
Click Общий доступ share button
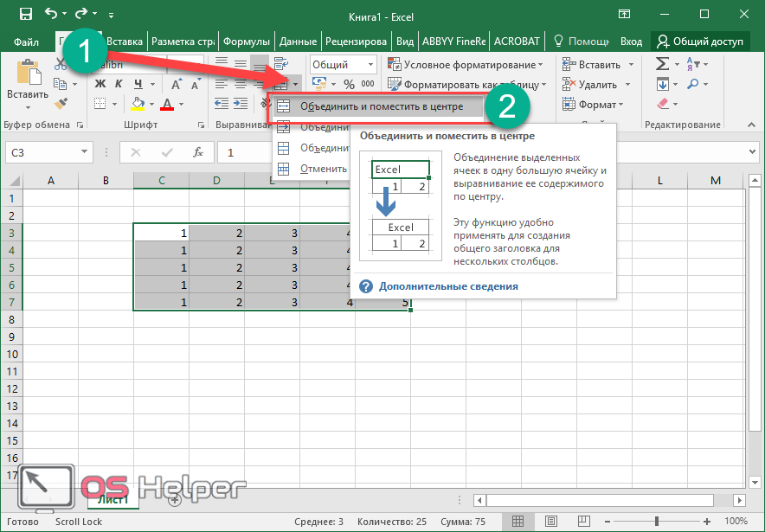699,42
